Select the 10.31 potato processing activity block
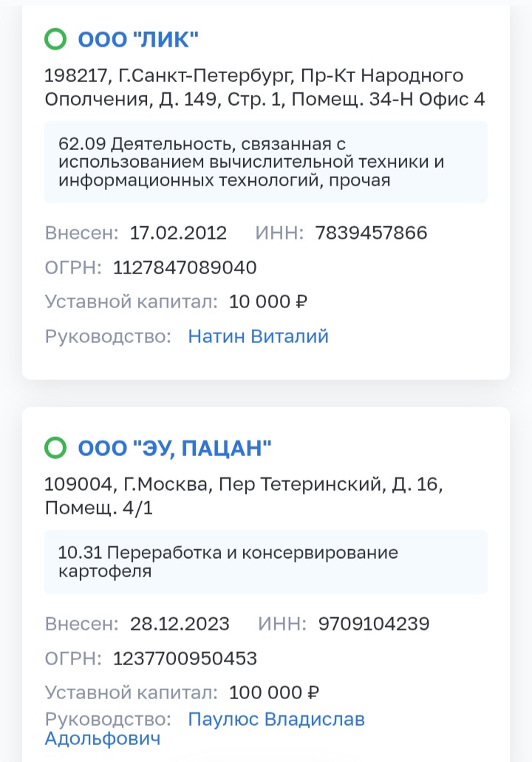 [x=266, y=561]
